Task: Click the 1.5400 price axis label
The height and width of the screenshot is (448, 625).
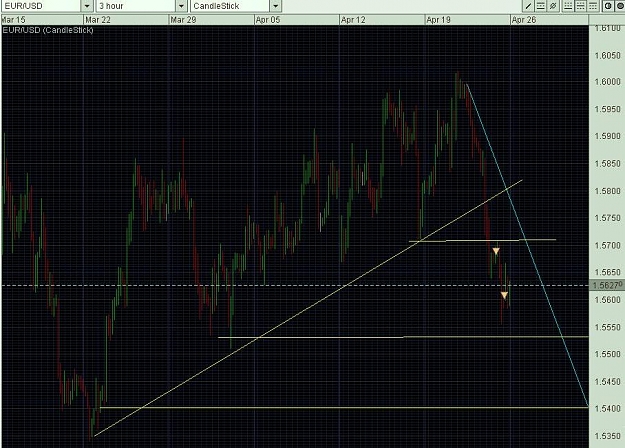Action: point(607,409)
